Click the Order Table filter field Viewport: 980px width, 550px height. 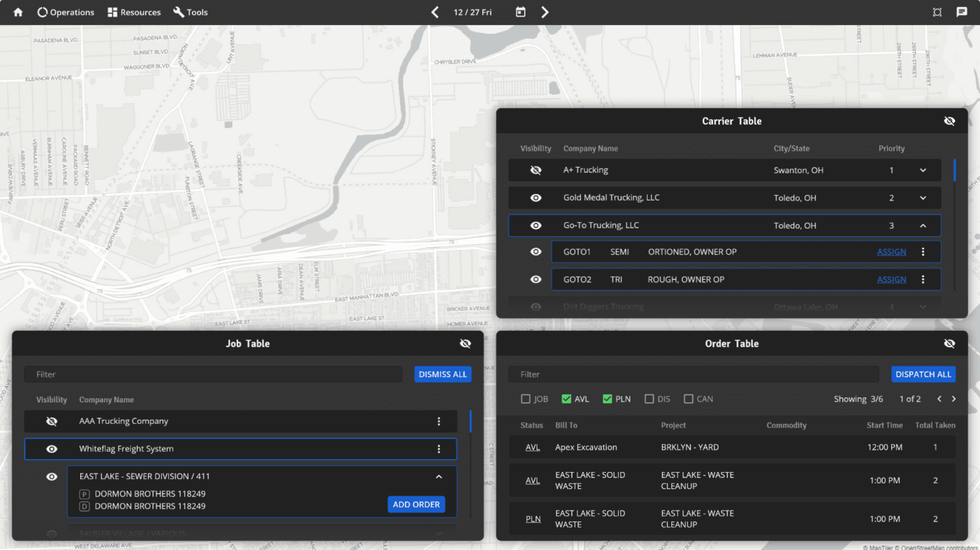(693, 375)
